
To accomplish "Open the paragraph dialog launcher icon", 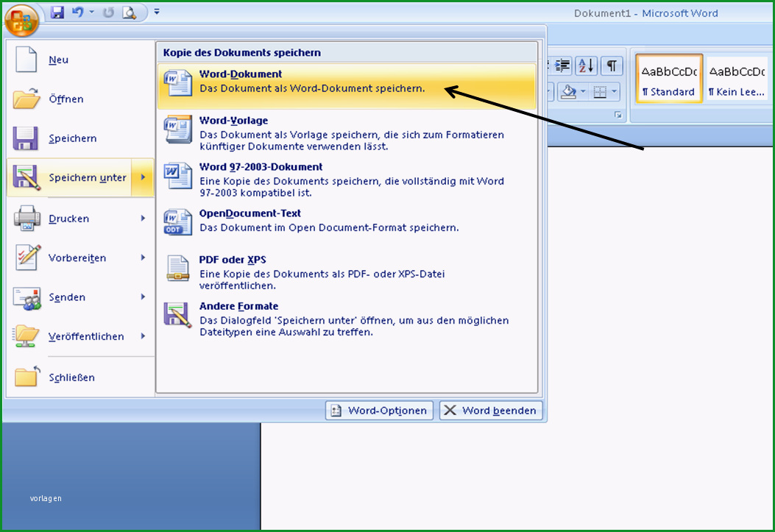I will coord(617,115).
